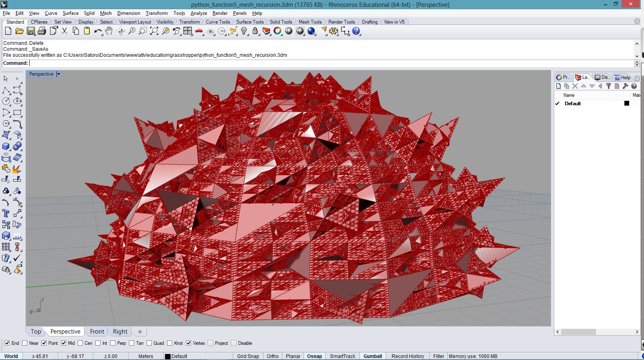The width and height of the screenshot is (644, 360).
Task: Open the Perspective viewport dropdown arrow
Action: tap(58, 74)
